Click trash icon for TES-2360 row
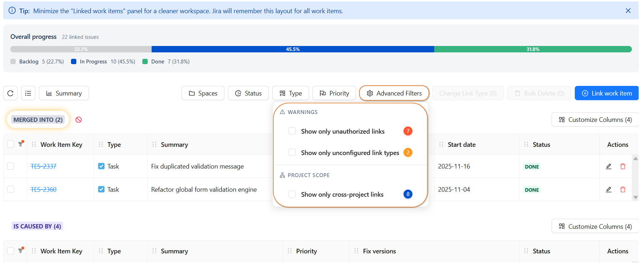644x263 pixels. tap(623, 190)
